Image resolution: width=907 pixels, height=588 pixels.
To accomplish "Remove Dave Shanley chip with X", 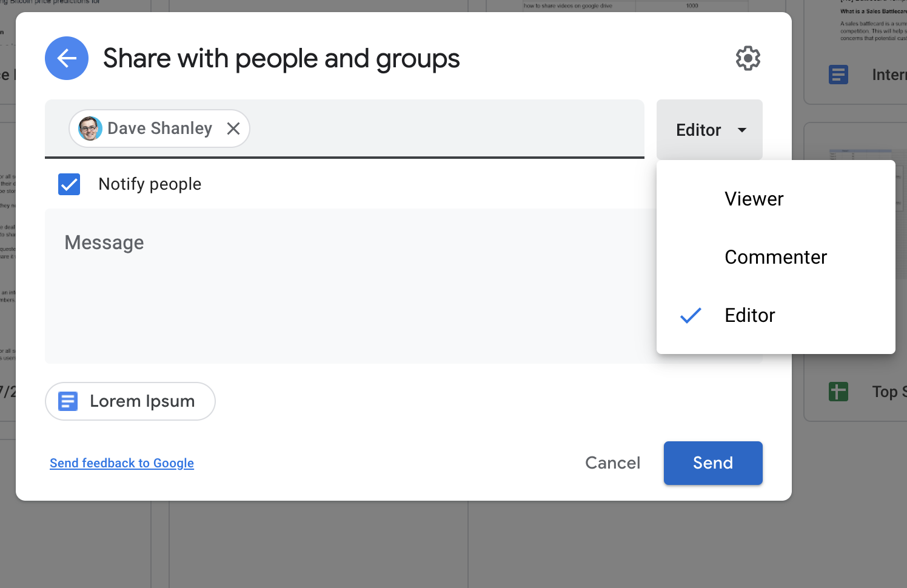I will (233, 129).
